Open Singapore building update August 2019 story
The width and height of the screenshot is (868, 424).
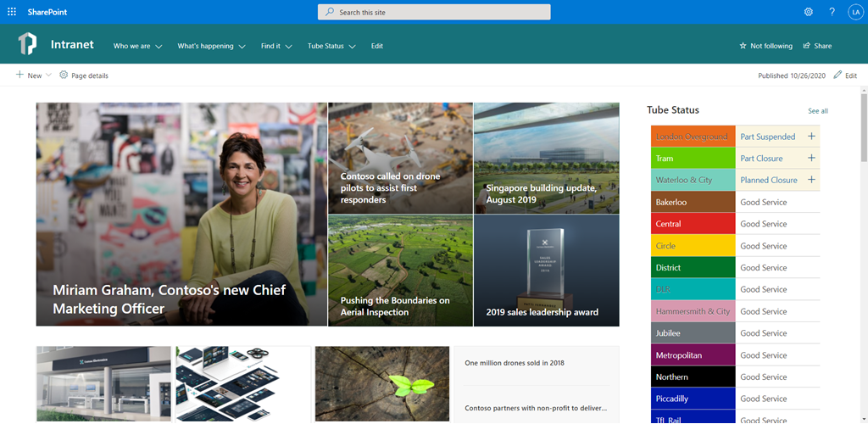point(547,158)
